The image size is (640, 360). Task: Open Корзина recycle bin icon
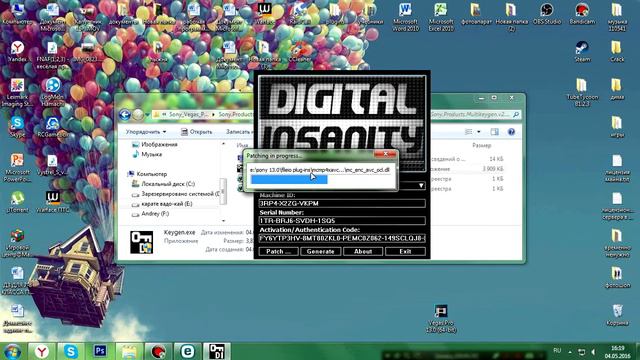tap(617, 315)
